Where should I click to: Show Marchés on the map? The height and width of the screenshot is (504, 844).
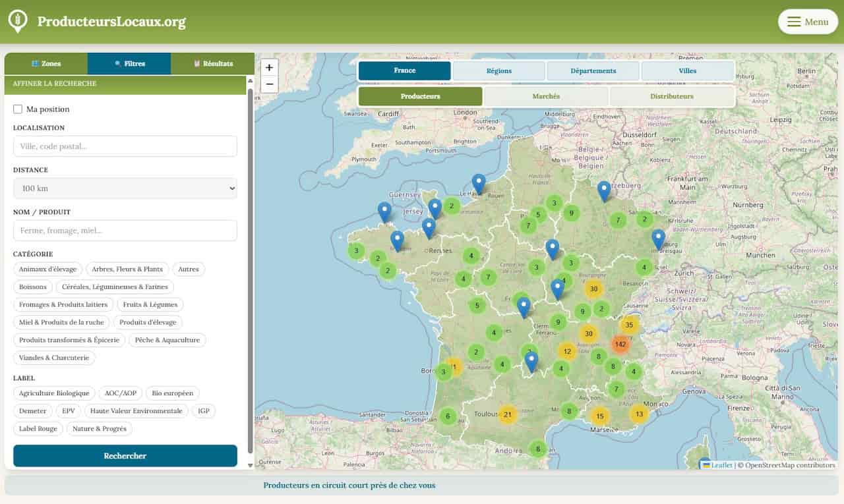546,96
